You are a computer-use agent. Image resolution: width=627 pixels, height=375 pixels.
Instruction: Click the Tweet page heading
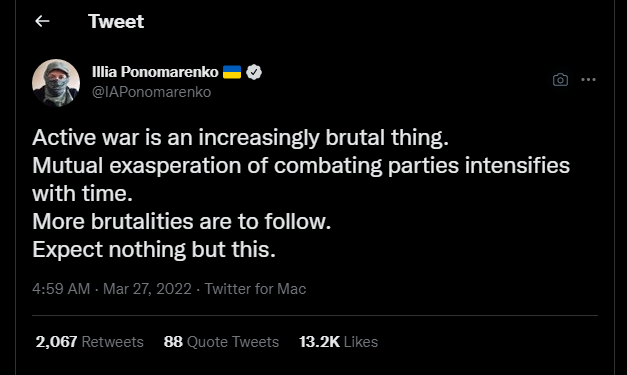tap(116, 21)
